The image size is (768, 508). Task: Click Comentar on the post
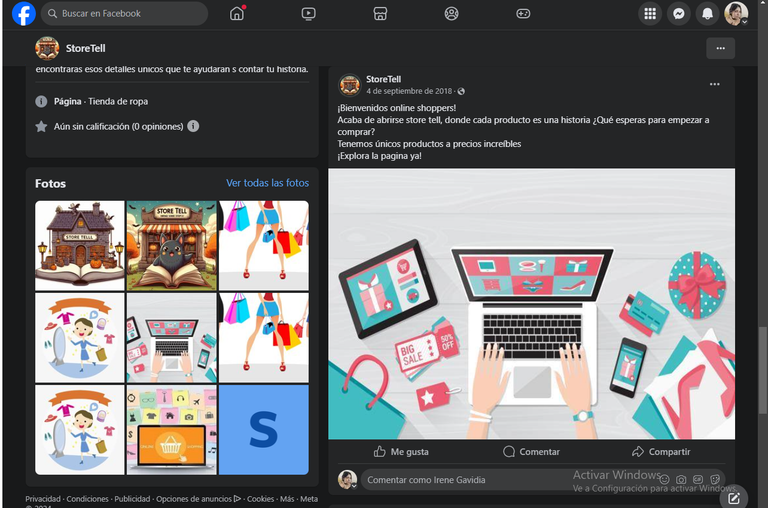pyautogui.click(x=531, y=452)
